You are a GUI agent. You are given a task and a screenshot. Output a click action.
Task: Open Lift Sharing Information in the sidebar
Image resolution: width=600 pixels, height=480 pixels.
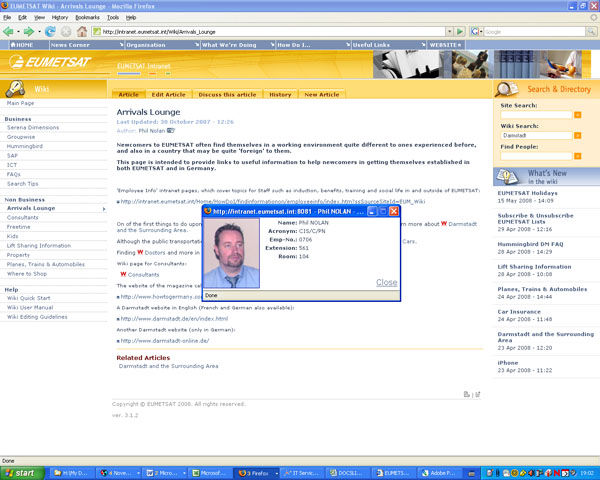pyautogui.click(x=39, y=245)
